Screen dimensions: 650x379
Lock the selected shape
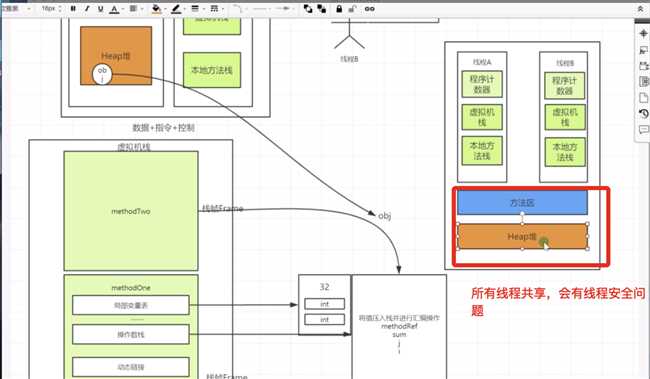[x=339, y=9]
